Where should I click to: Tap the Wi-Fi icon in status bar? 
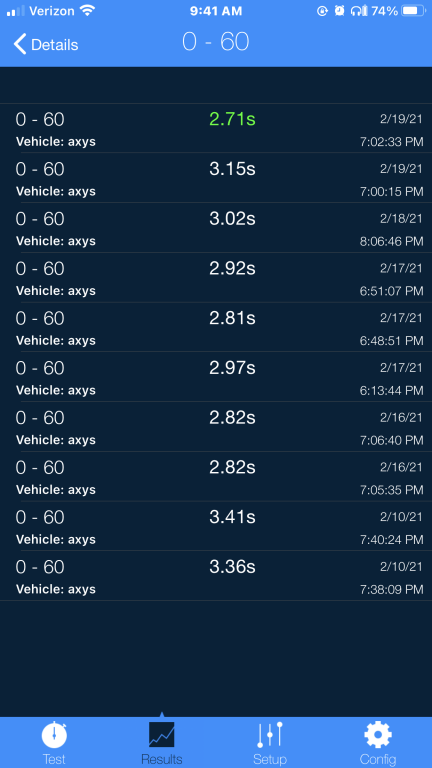pyautogui.click(x=87, y=11)
